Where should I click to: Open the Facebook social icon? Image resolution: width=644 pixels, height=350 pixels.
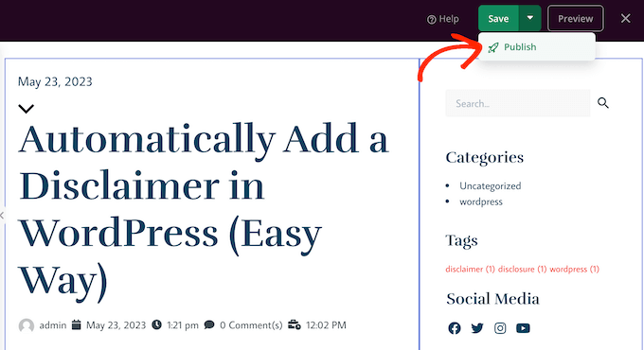pyautogui.click(x=455, y=328)
